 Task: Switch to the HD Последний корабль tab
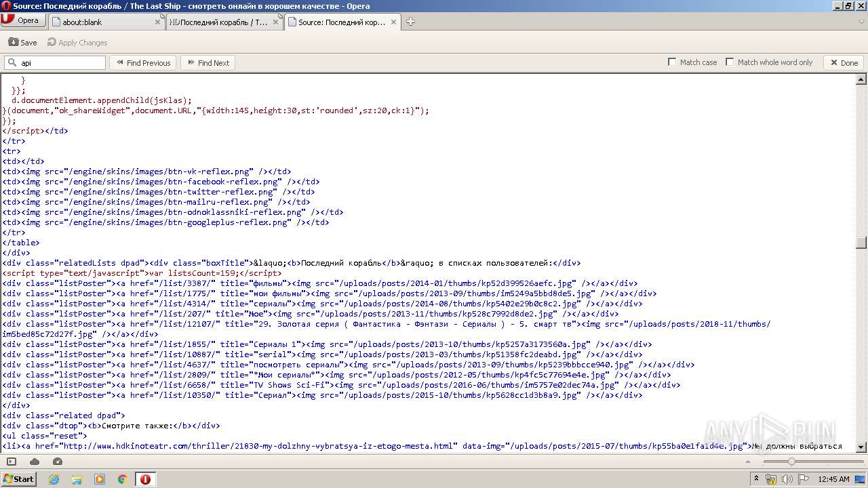pos(224,22)
